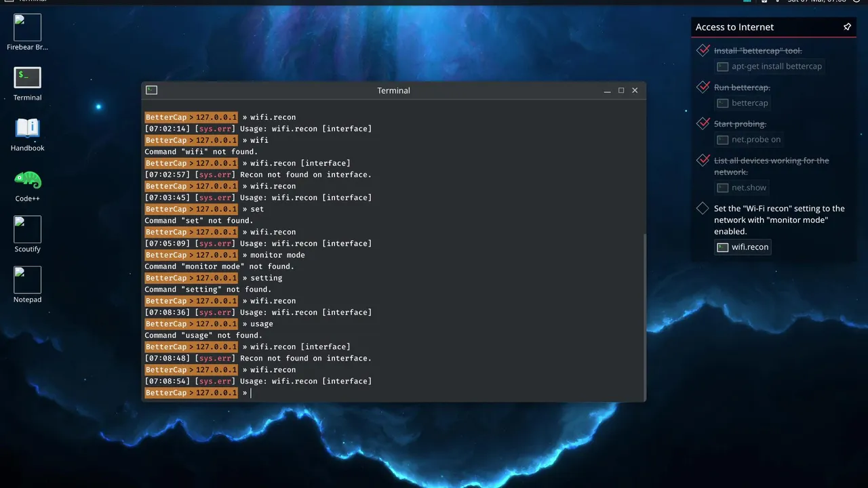The height and width of the screenshot is (488, 868).
Task: Click the wifi.recon command chip
Action: point(743,247)
